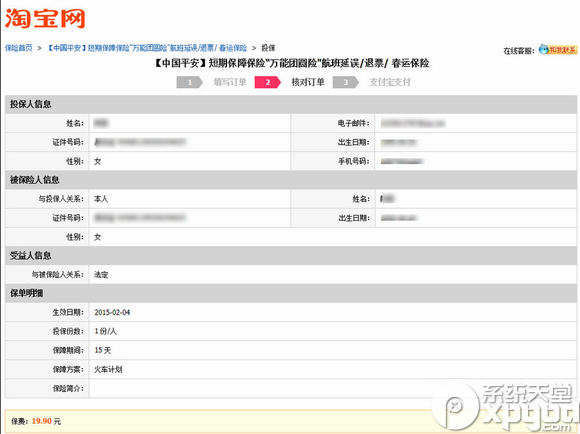This screenshot has width=580, height=434.
Task: Click the 1 份/人 value
Action: 105,331
